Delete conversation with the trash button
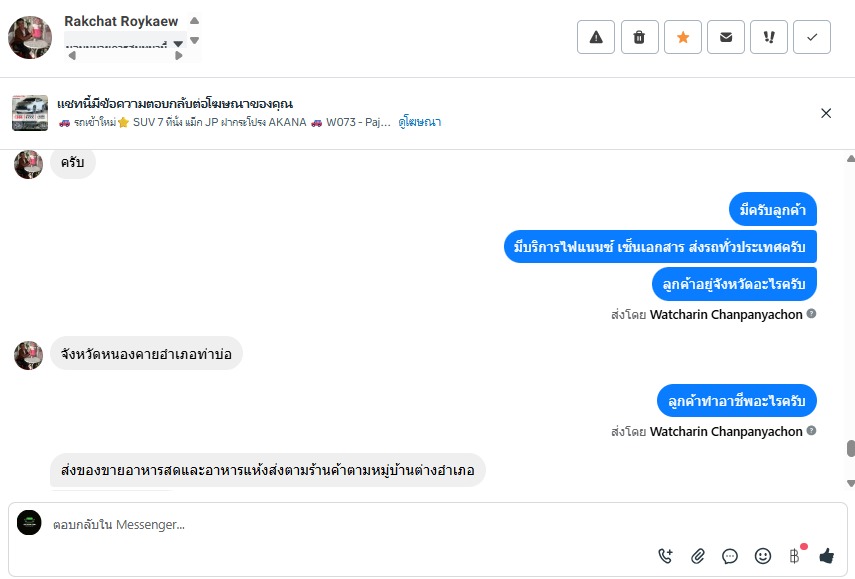 pos(639,37)
